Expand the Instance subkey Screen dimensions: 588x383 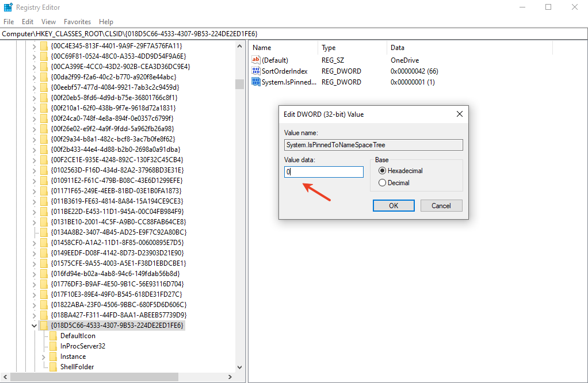point(44,356)
